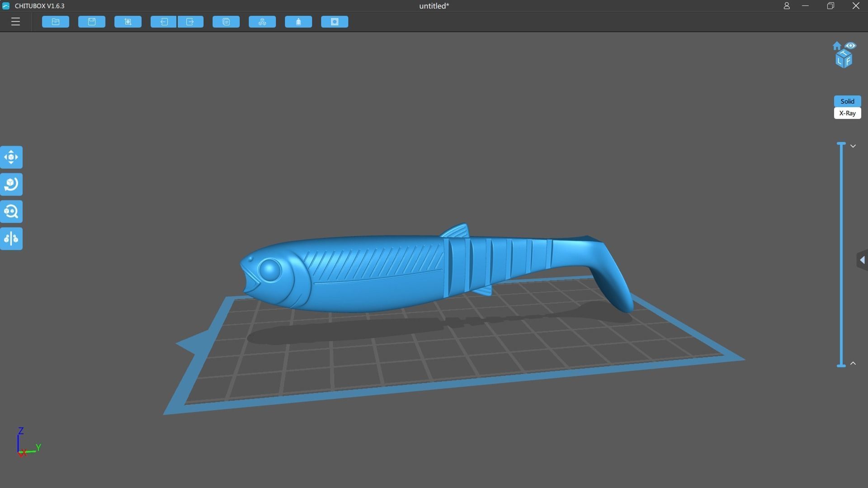Switch to Solid render mode

tap(847, 101)
